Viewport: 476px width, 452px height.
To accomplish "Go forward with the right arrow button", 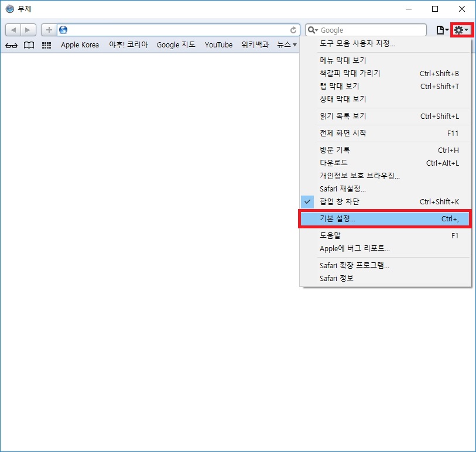I will tap(28, 30).
